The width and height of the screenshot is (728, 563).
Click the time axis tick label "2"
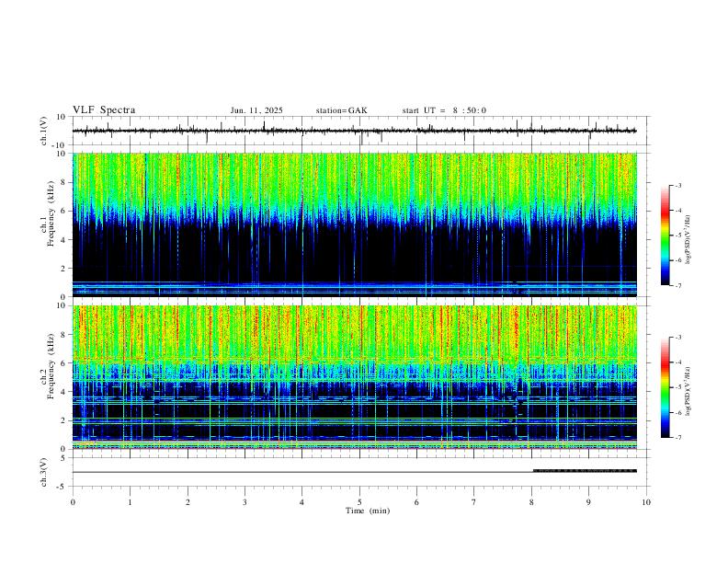click(188, 502)
